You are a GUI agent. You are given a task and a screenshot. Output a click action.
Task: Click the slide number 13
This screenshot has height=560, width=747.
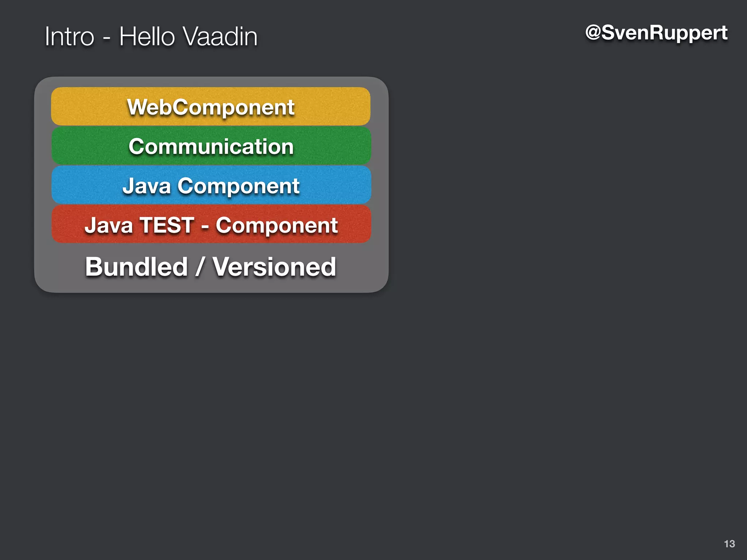(729, 544)
